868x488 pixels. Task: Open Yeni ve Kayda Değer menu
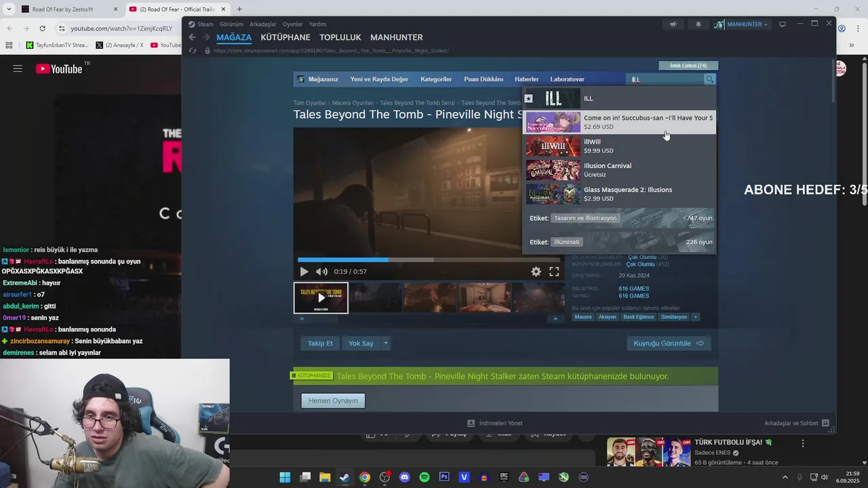(379, 79)
